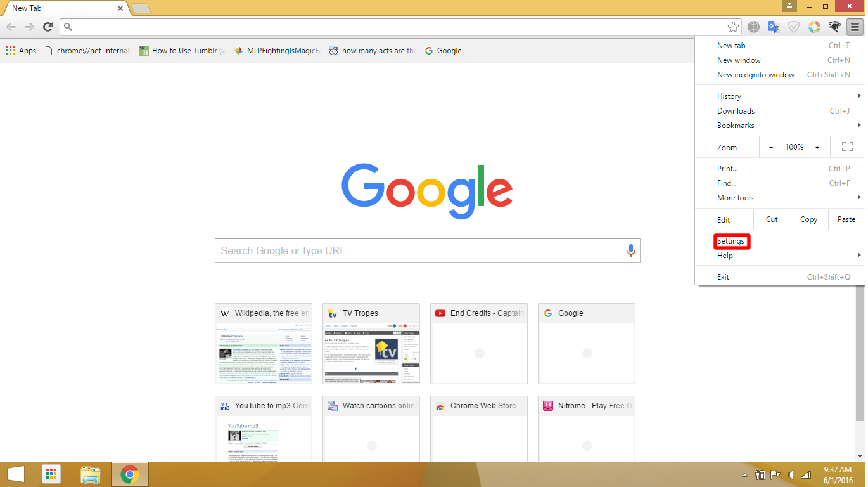Toggle fullscreen mode from the Zoom row

(x=847, y=147)
